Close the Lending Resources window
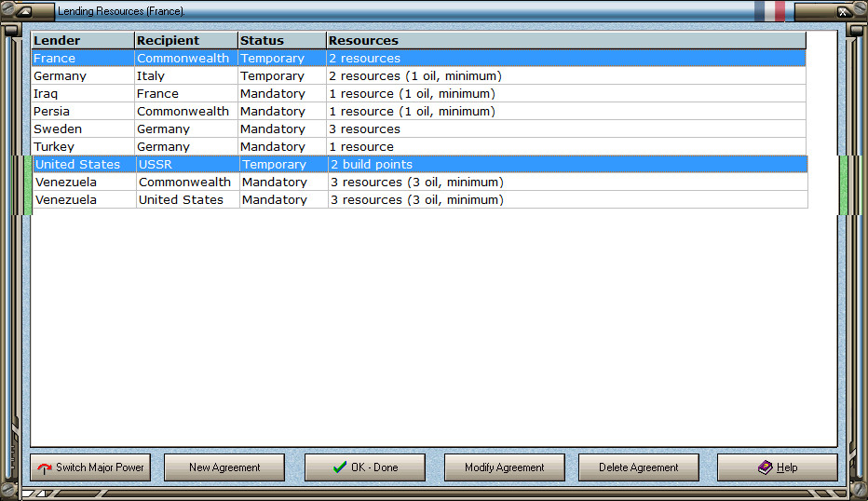This screenshot has width=868, height=501. (843, 11)
